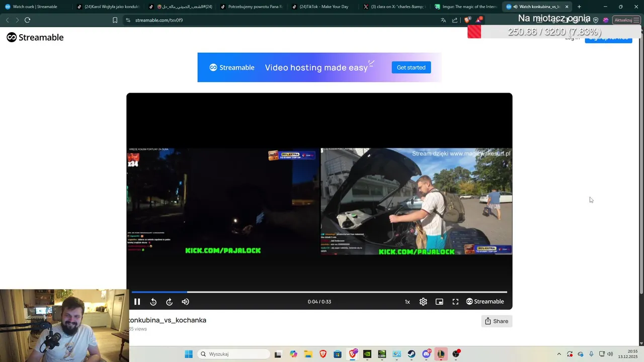
Task: Click the Share button below video
Action: point(497,321)
